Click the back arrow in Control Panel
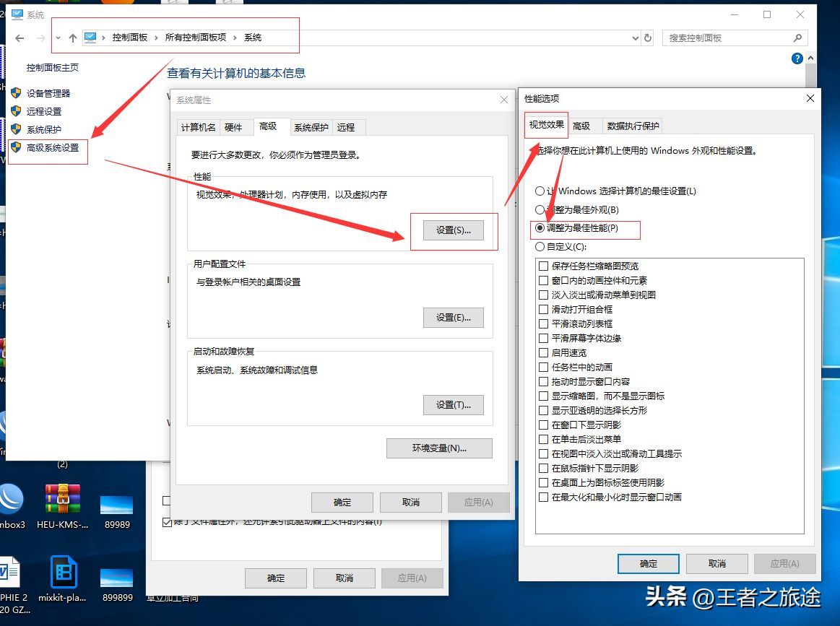840x626 pixels. (20, 38)
